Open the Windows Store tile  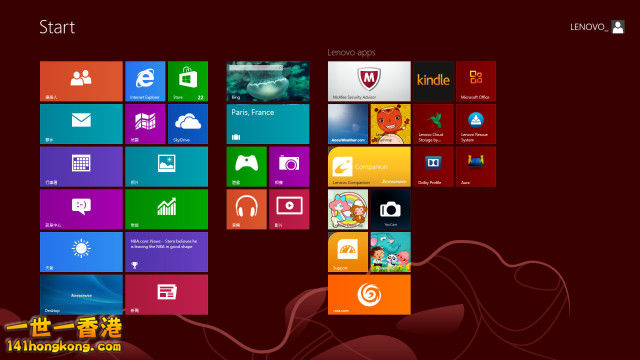[188, 81]
